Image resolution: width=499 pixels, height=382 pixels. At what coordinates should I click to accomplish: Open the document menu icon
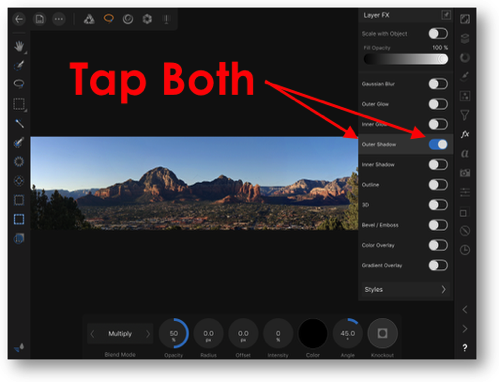(x=40, y=19)
